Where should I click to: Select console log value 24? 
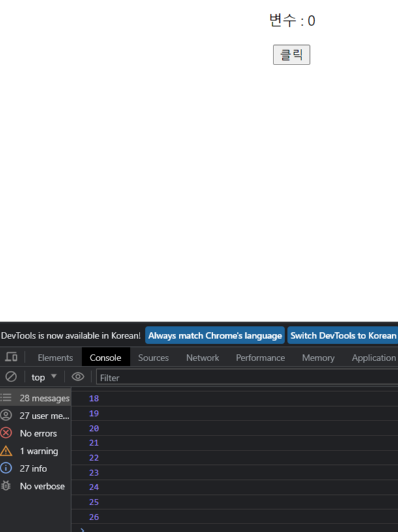click(x=94, y=487)
